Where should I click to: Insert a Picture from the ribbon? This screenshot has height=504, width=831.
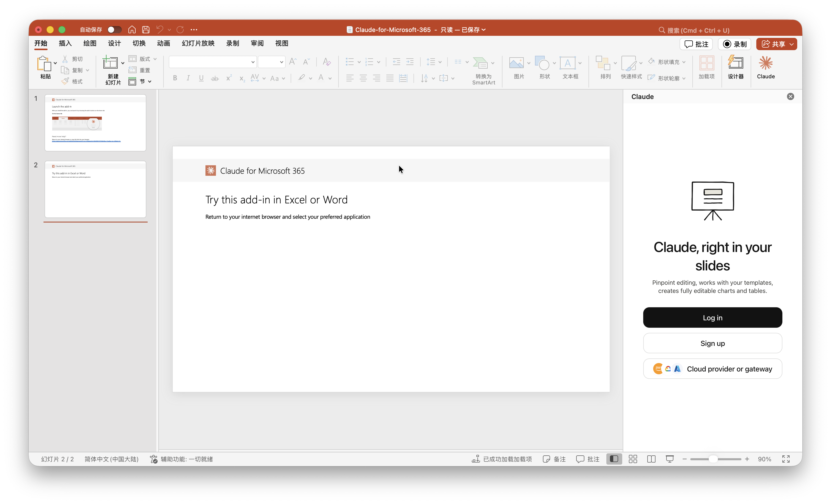[x=516, y=63]
